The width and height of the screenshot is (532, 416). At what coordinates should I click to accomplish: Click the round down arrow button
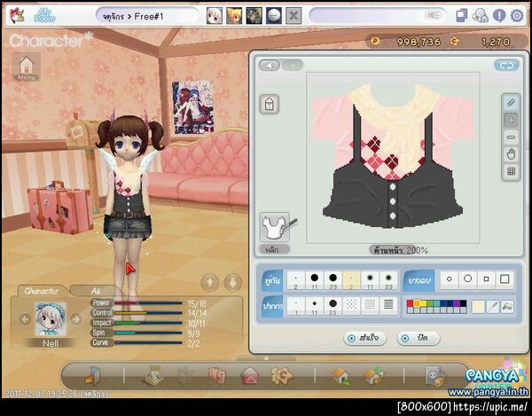232,282
